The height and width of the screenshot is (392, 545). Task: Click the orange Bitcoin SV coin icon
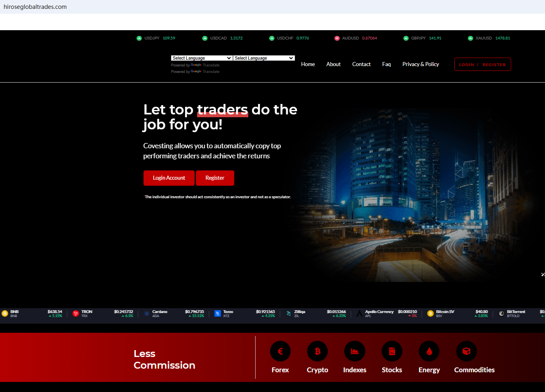[x=431, y=313]
